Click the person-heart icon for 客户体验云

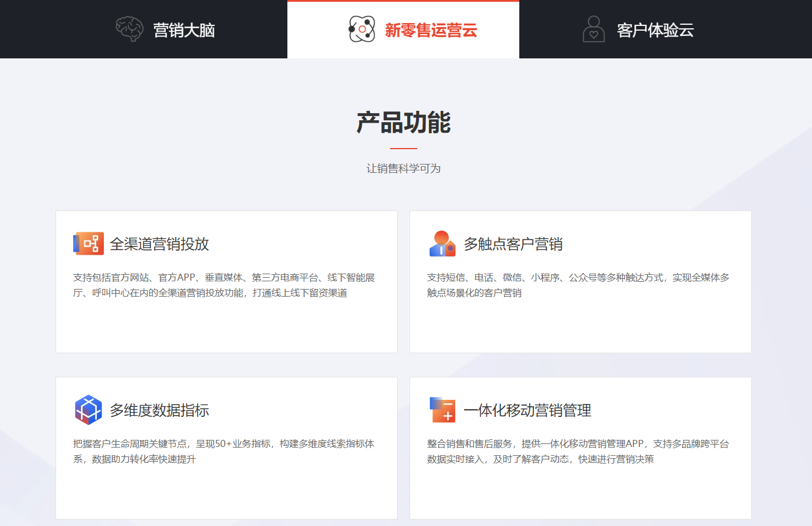tap(593, 29)
